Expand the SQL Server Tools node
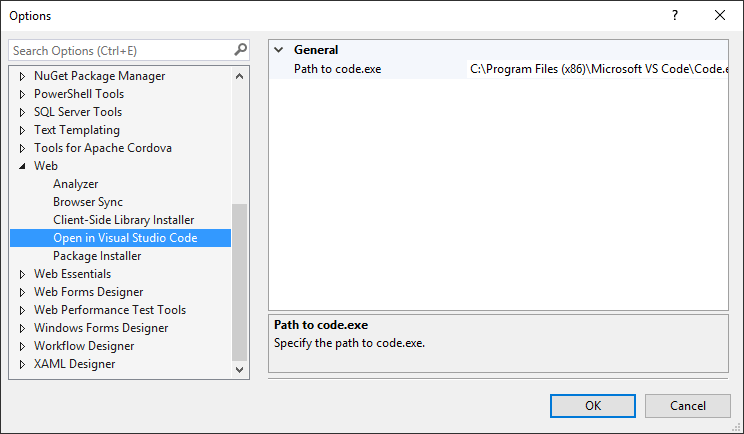The image size is (744, 434). [x=22, y=112]
